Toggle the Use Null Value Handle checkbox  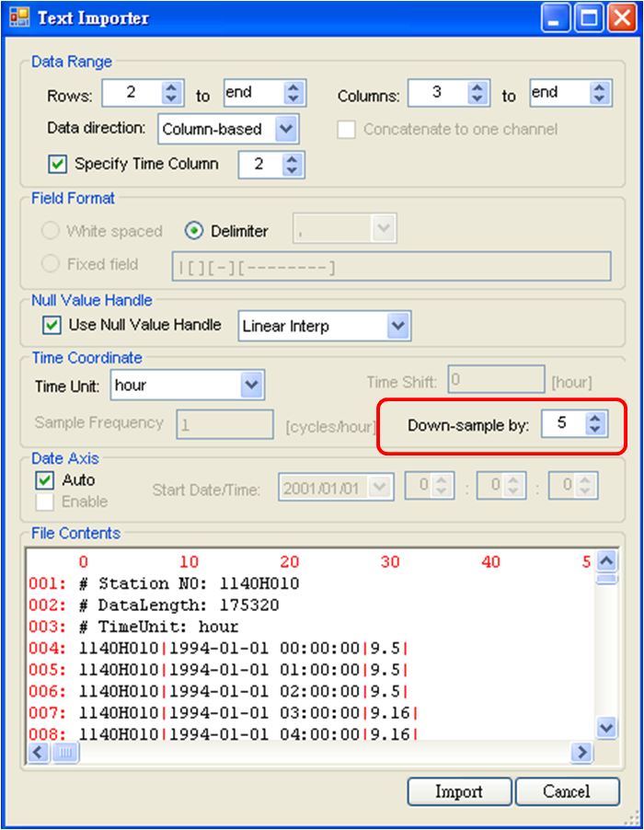click(x=52, y=325)
